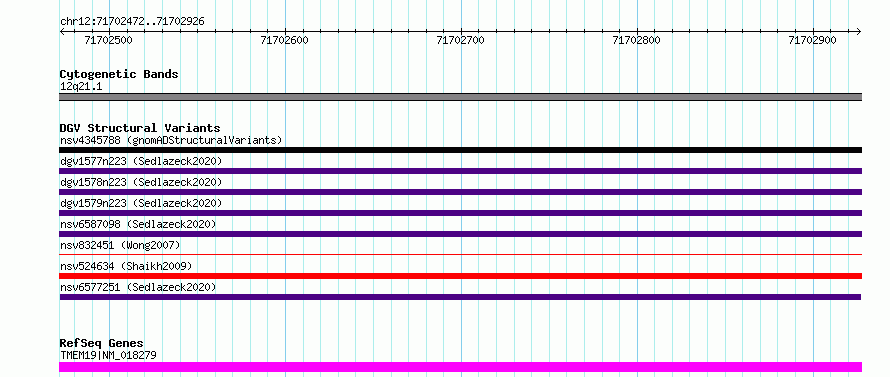Click the left arrowhead of the ruler
This screenshot has height=377, width=890.
[x=62, y=32]
